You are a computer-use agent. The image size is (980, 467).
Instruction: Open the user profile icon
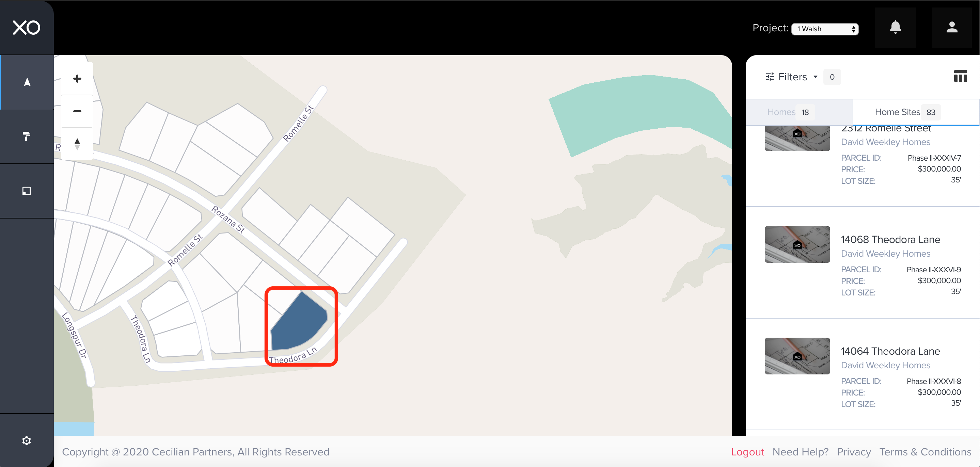952,27
